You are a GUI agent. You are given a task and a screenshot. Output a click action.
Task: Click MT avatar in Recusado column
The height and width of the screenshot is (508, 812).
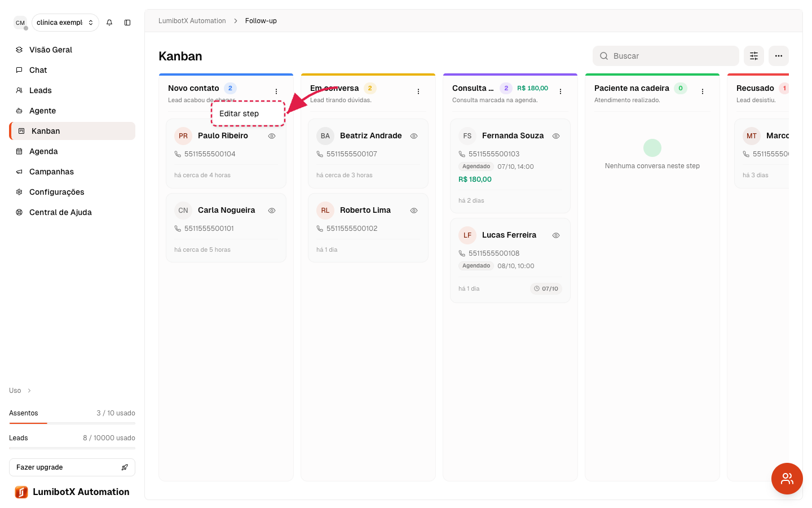752,136
